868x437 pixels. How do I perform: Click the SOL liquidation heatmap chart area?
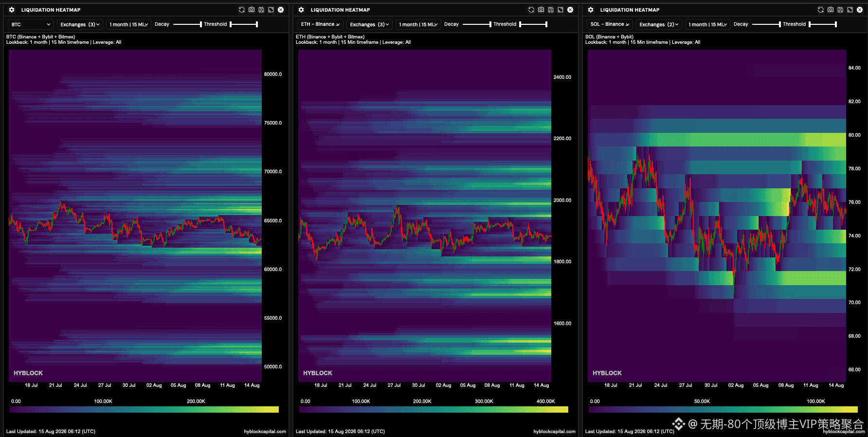coord(717,216)
